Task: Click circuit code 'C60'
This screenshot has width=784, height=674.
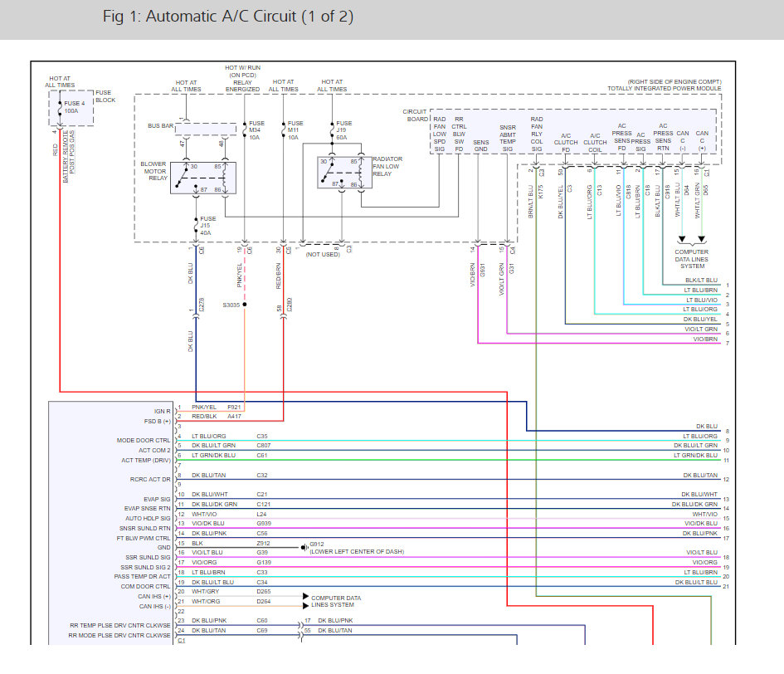Action: [x=262, y=620]
